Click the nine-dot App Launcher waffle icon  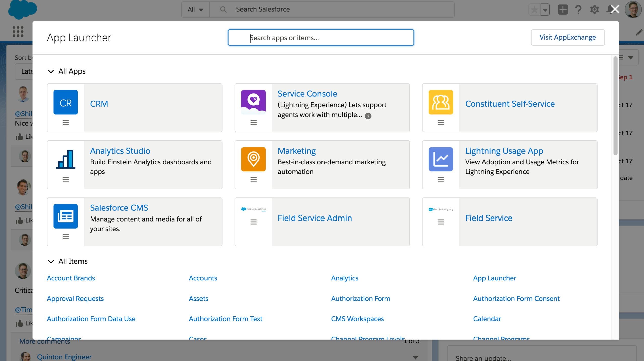18,31
